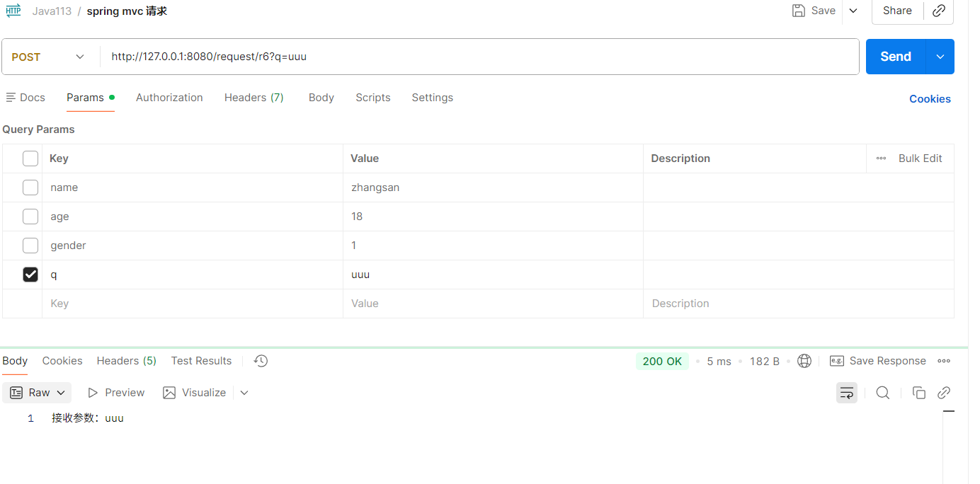Image resolution: width=980 pixels, height=484 pixels.
Task: Click the 'gender' key cell
Action: tap(193, 246)
